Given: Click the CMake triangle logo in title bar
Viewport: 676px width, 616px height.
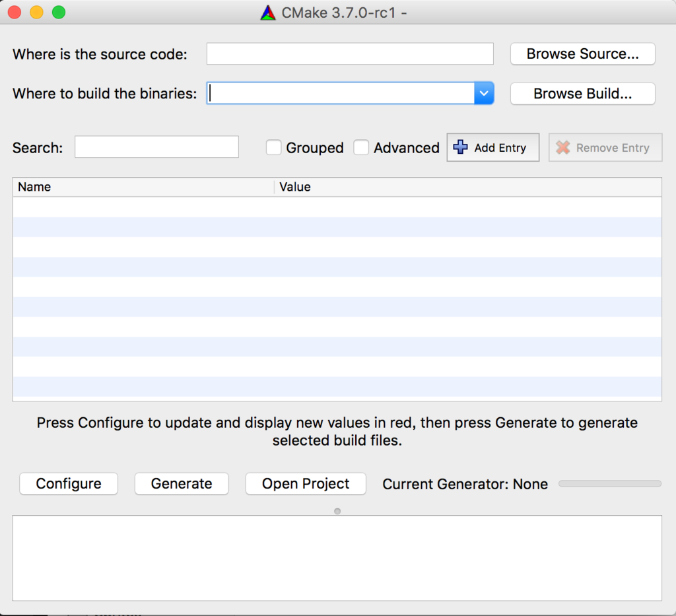Looking at the screenshot, I should [268, 13].
